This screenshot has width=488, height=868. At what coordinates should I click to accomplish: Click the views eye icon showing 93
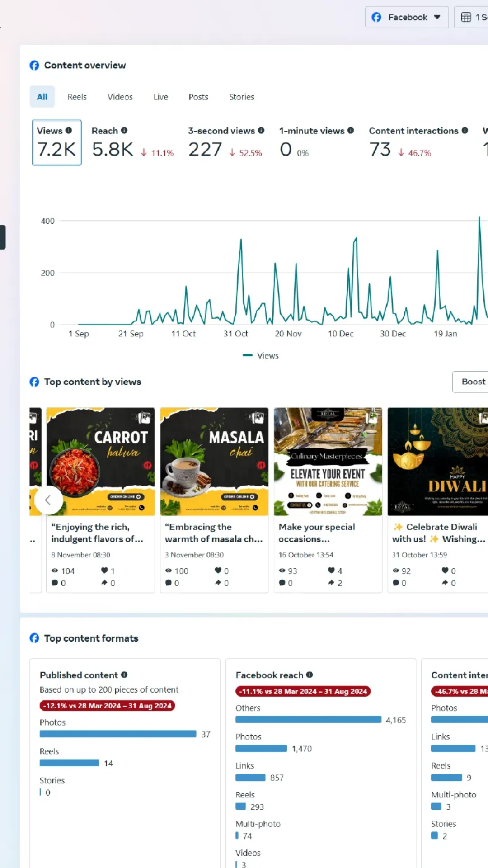pyautogui.click(x=282, y=571)
